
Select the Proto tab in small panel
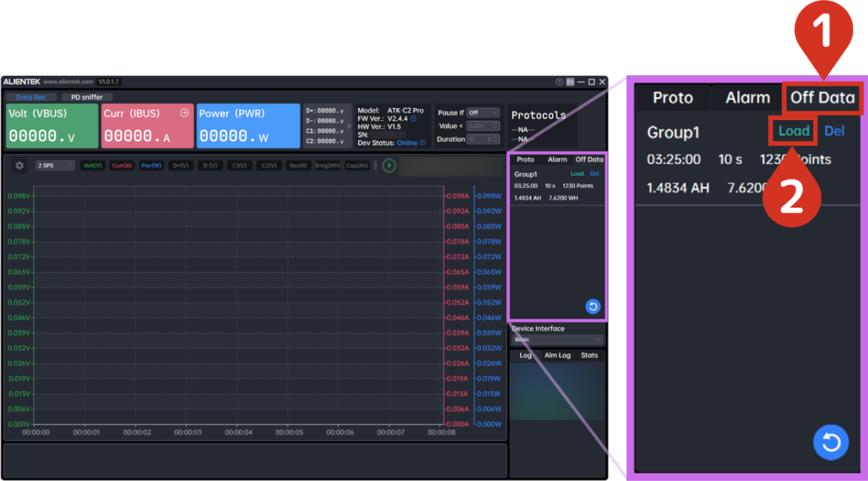point(526,159)
